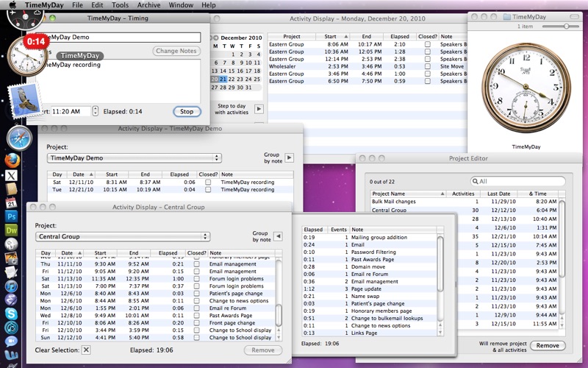Toggle Closed checkbox for 8:06 AM Eastern Group

tap(428, 44)
